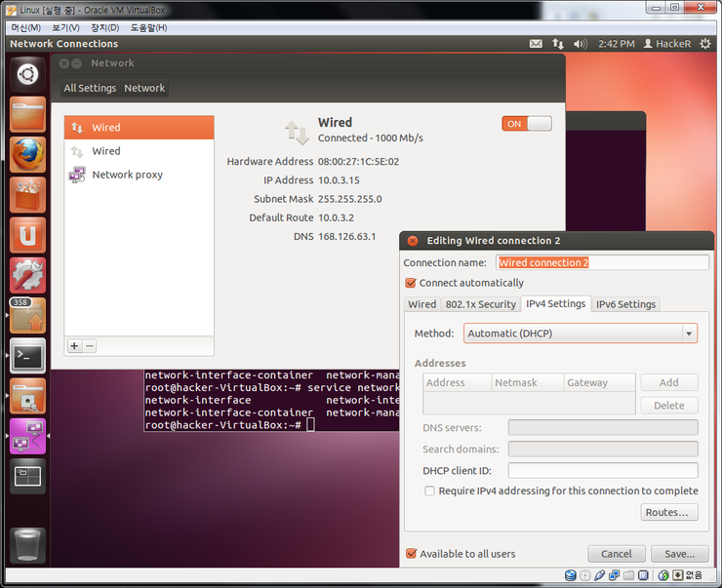Uncheck Available to all users
This screenshot has height=588, width=722.
coord(411,554)
